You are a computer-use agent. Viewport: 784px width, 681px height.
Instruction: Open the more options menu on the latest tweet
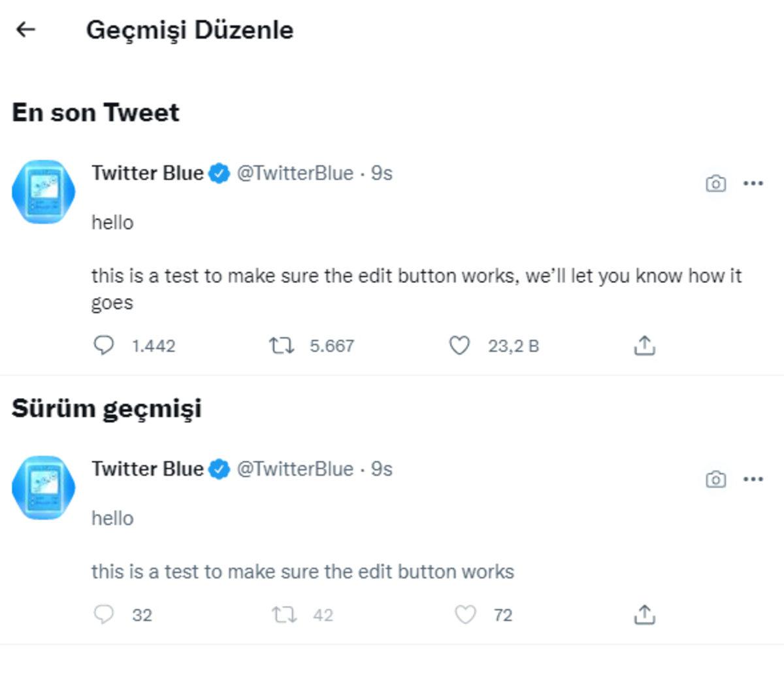[754, 184]
